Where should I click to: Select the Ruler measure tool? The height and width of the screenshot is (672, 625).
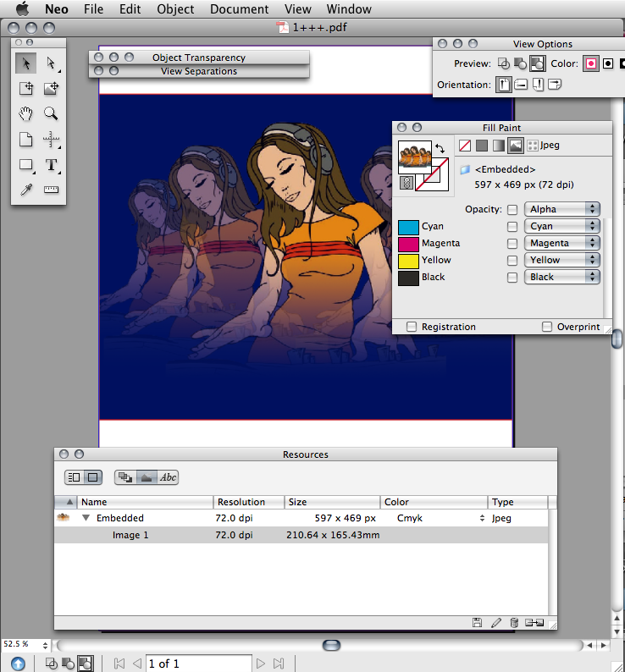pos(51,190)
